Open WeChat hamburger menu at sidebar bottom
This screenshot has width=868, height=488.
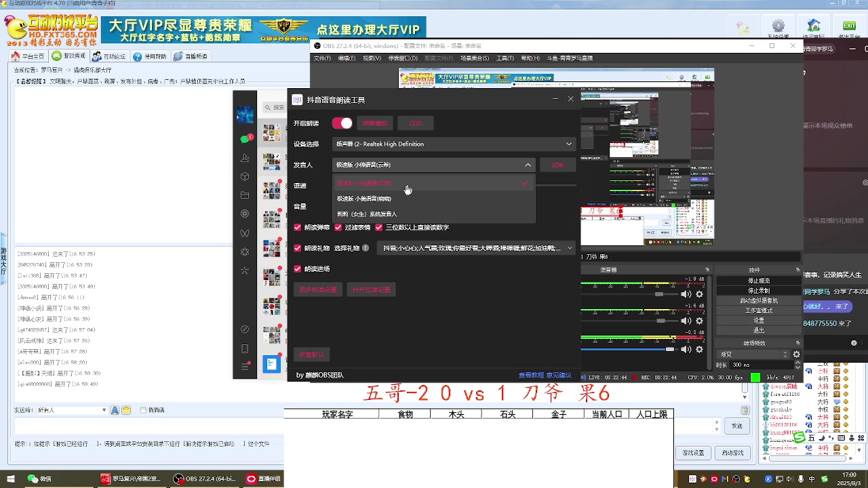click(x=245, y=367)
